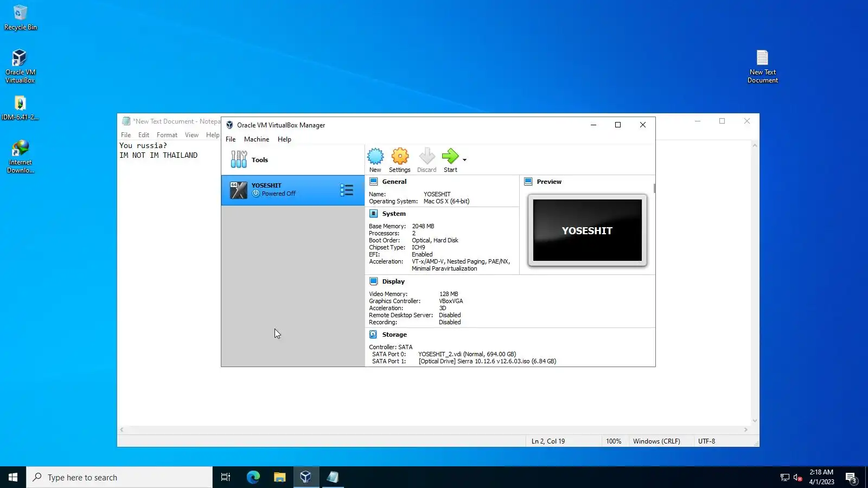This screenshot has height=488, width=868.
Task: Click System section header link
Action: (394, 214)
